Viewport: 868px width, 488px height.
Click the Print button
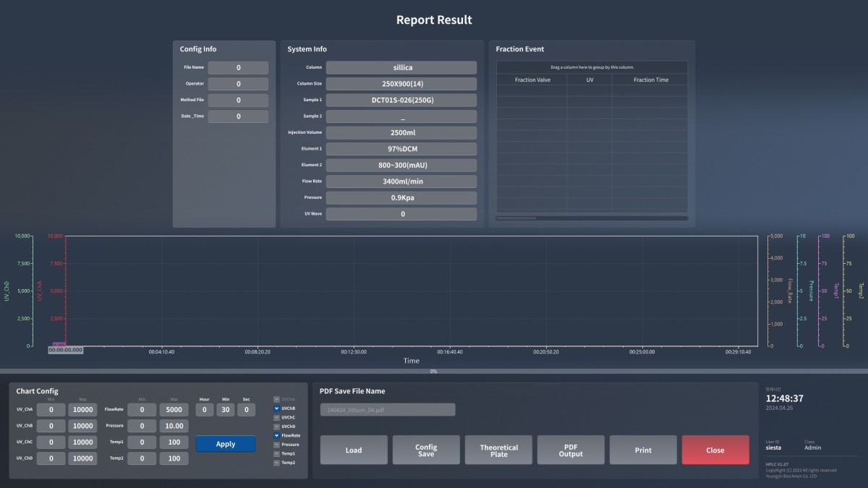tap(643, 450)
